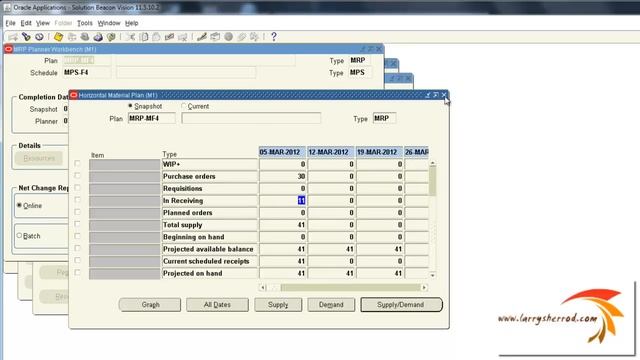Click the Demand button
This screenshot has height=360, width=640.
(331, 304)
